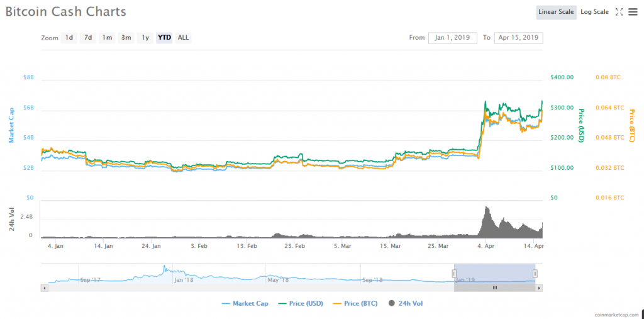This screenshot has height=319, width=644.
Task: Switch to Linear Scale
Action: tap(556, 13)
